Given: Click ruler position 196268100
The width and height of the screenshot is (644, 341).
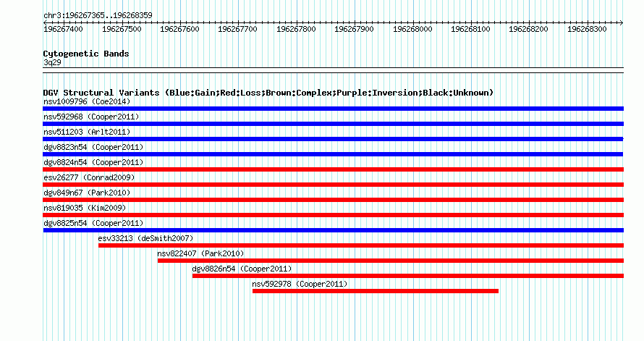Looking at the screenshot, I should pyautogui.click(x=470, y=29).
